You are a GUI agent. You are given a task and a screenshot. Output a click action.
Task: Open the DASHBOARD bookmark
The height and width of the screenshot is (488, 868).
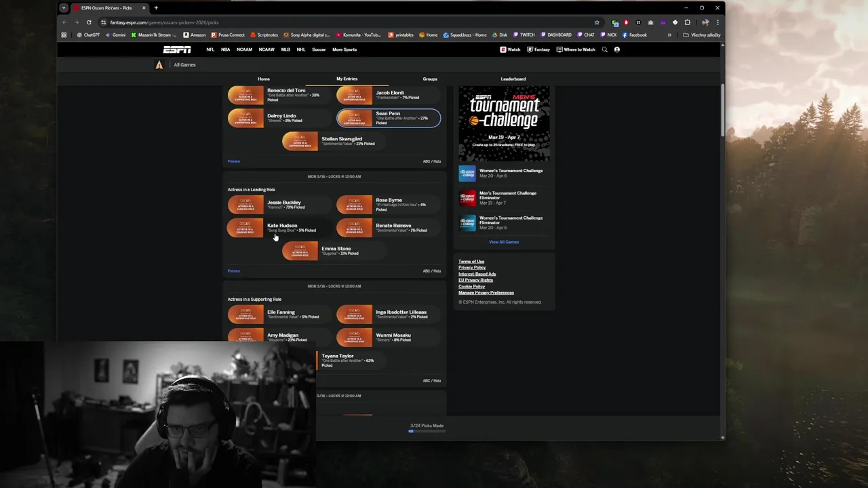click(556, 35)
